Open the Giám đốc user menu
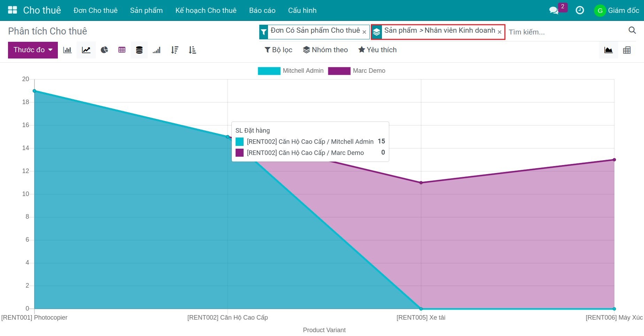 point(616,10)
